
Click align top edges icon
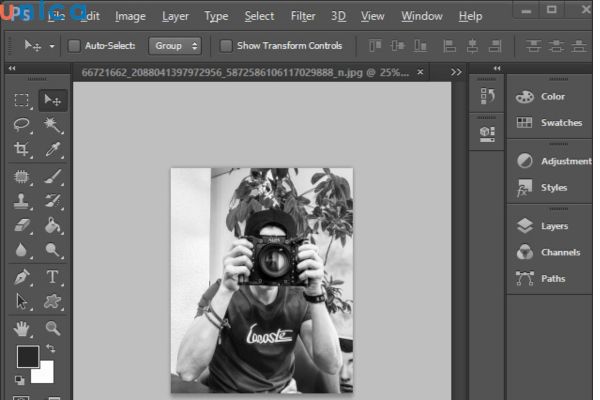coord(375,46)
